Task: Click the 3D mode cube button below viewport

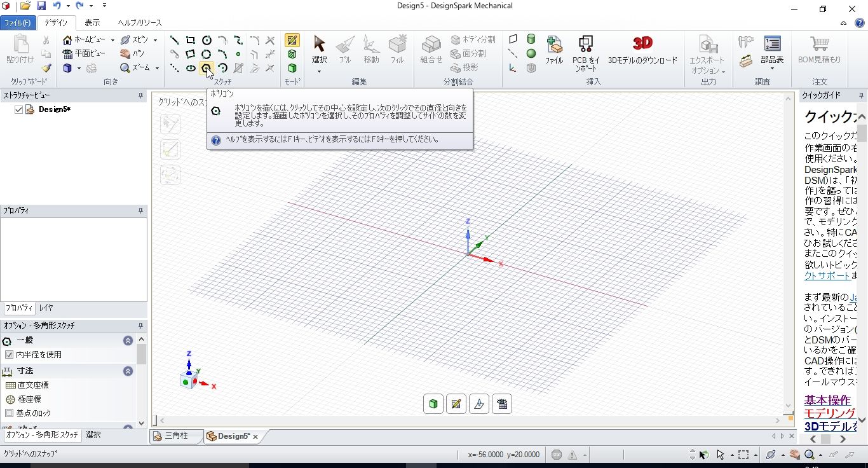Action: (x=433, y=404)
